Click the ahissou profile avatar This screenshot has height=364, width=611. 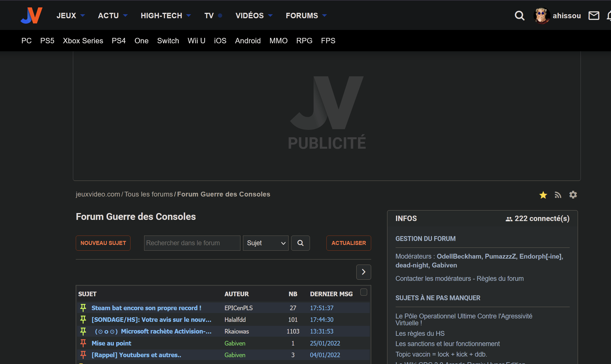pyautogui.click(x=541, y=16)
